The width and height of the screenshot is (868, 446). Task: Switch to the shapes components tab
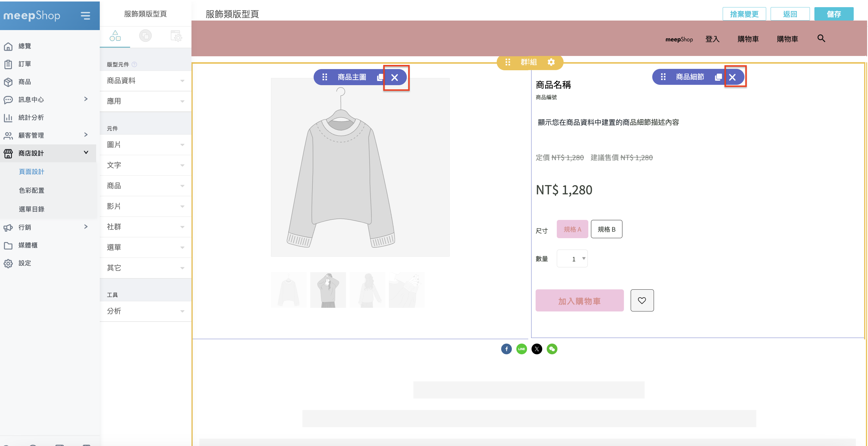tap(115, 36)
